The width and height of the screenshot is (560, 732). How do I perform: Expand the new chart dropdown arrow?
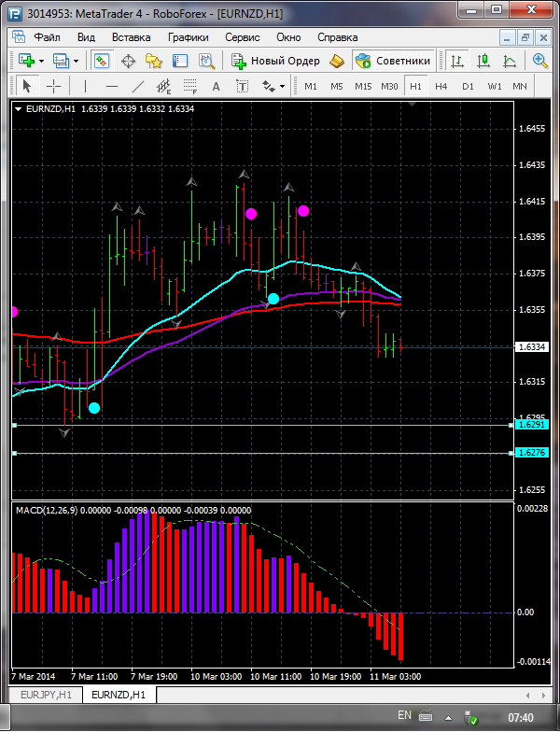(x=41, y=62)
